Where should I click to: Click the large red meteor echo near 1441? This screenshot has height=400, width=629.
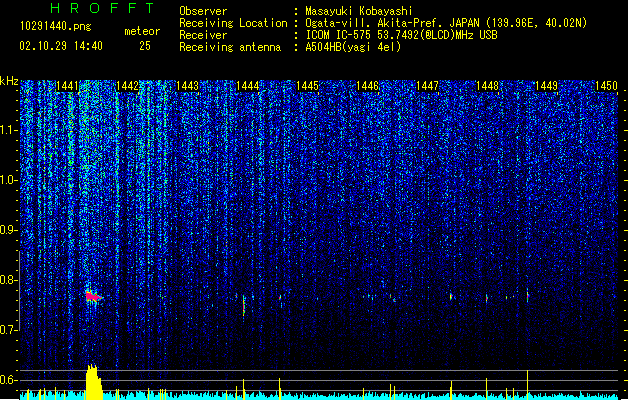click(x=93, y=296)
